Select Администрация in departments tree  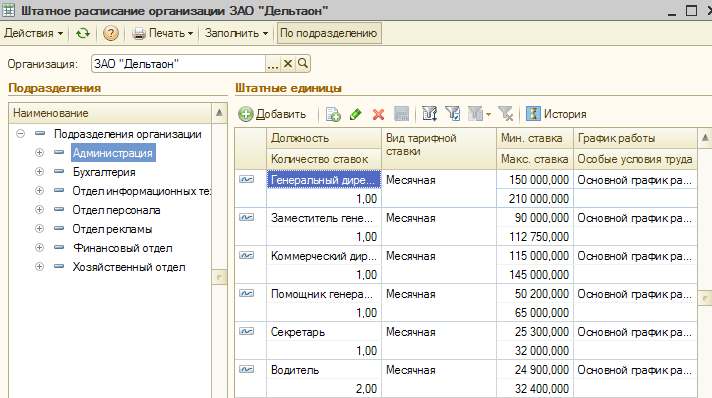point(113,153)
